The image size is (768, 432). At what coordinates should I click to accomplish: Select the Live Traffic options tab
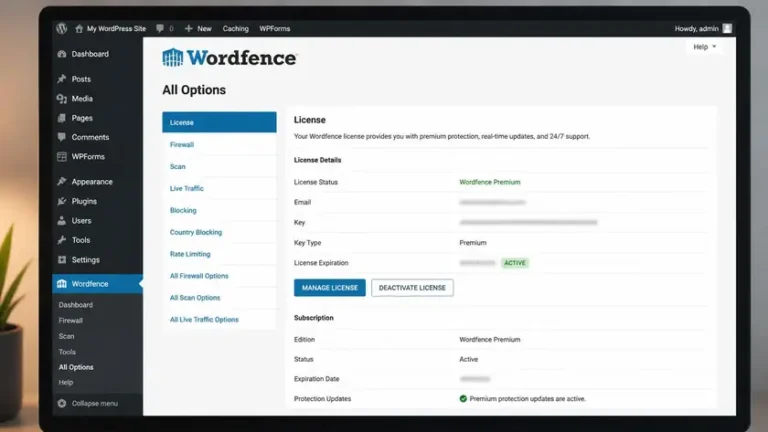(x=219, y=188)
